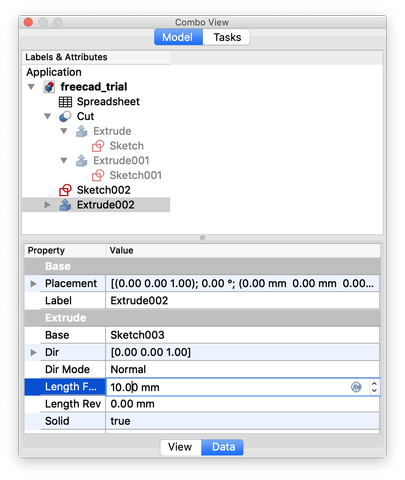The height and width of the screenshot is (480, 405).
Task: Click the Extrude002 feature icon
Action: pos(65,205)
